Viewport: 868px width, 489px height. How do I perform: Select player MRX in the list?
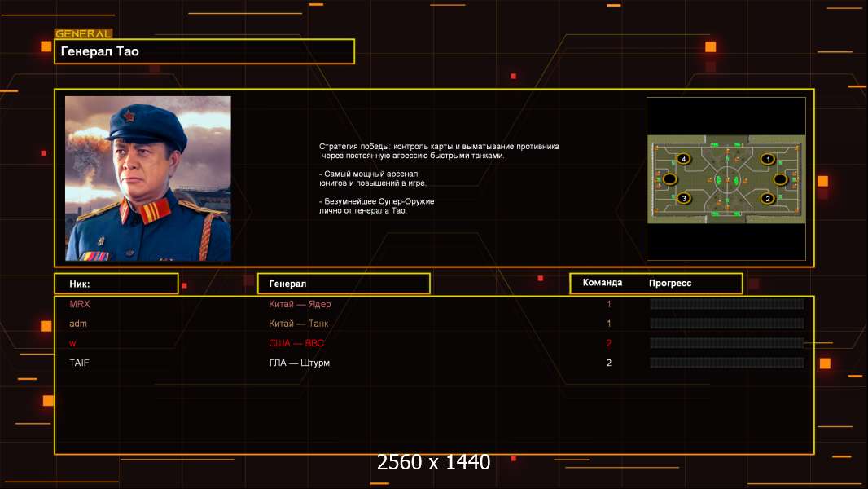(80, 304)
